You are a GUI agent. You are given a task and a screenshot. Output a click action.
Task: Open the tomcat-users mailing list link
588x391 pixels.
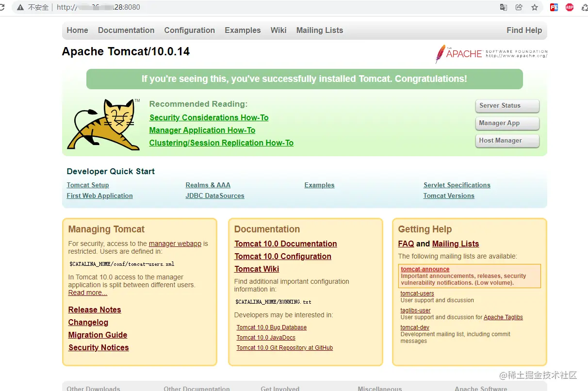[417, 293]
